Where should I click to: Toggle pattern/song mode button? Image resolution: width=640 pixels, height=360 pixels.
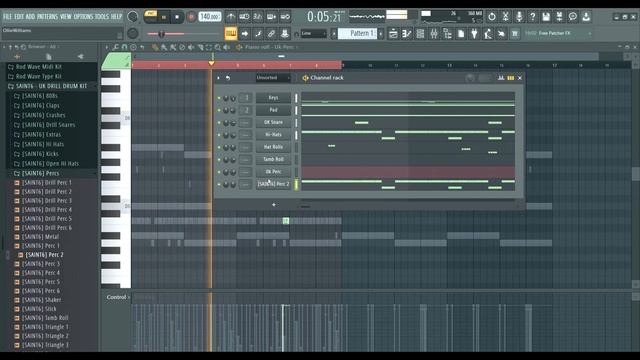[151, 17]
